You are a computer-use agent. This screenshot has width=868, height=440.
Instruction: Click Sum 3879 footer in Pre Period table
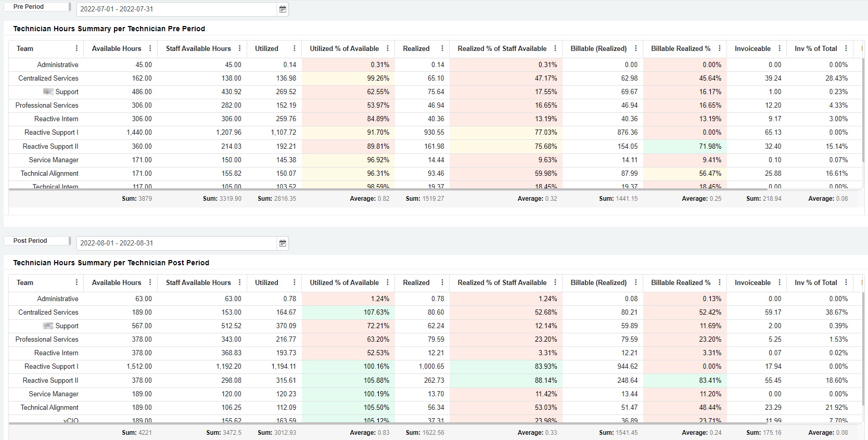click(137, 199)
